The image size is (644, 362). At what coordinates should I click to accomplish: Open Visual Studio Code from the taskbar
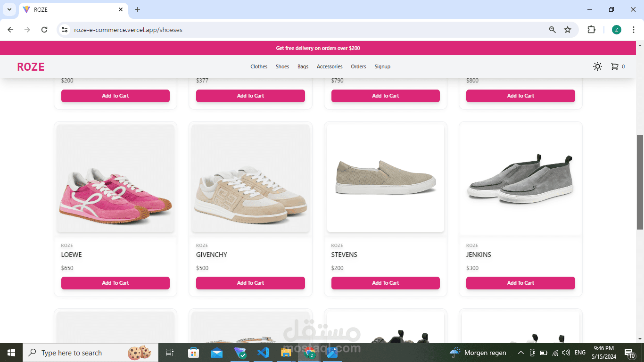(x=263, y=353)
